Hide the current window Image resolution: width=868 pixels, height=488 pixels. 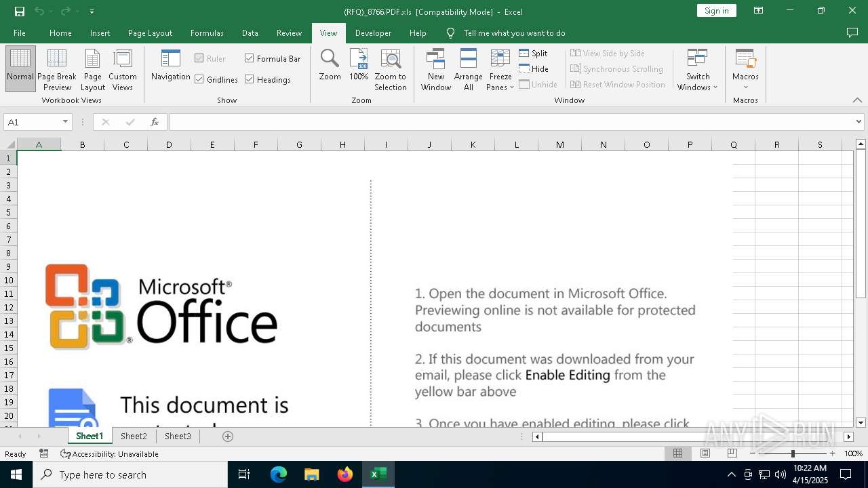pos(534,68)
